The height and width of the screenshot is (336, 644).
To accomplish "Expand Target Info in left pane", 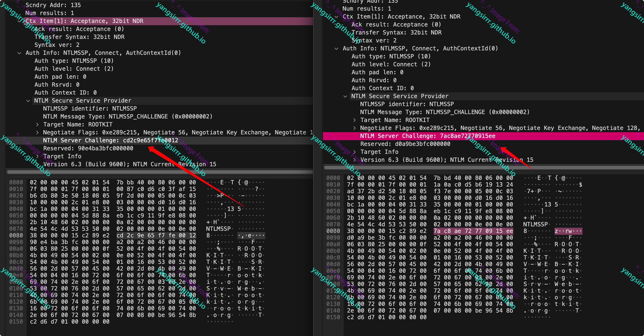I will click(x=37, y=157).
